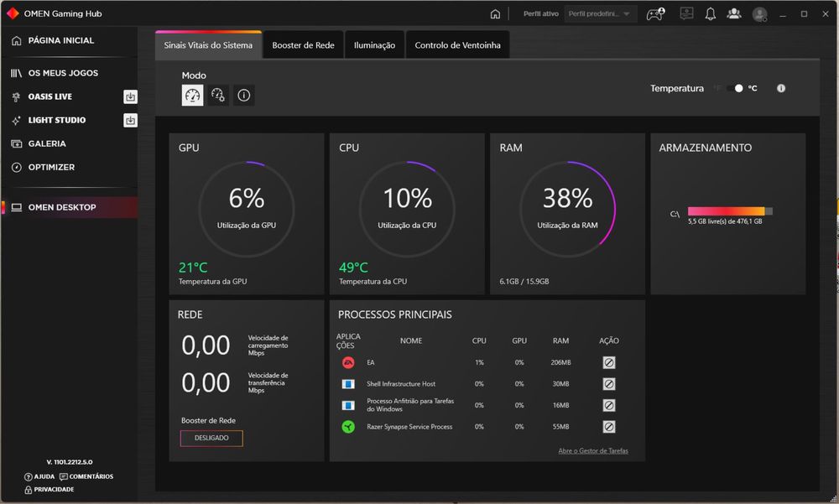
Task: Open the notifications bell icon
Action: pyautogui.click(x=710, y=14)
